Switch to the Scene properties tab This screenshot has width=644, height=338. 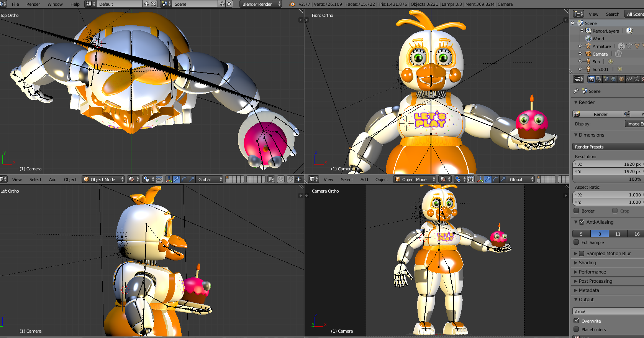pyautogui.click(x=606, y=79)
